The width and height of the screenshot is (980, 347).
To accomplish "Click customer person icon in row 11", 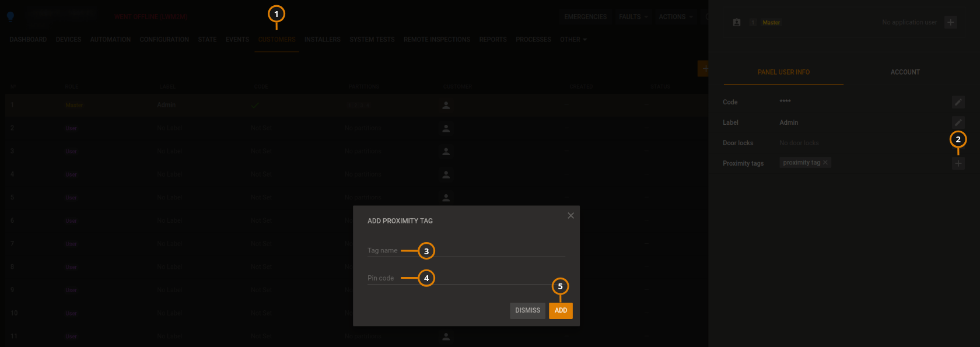I will (x=446, y=337).
